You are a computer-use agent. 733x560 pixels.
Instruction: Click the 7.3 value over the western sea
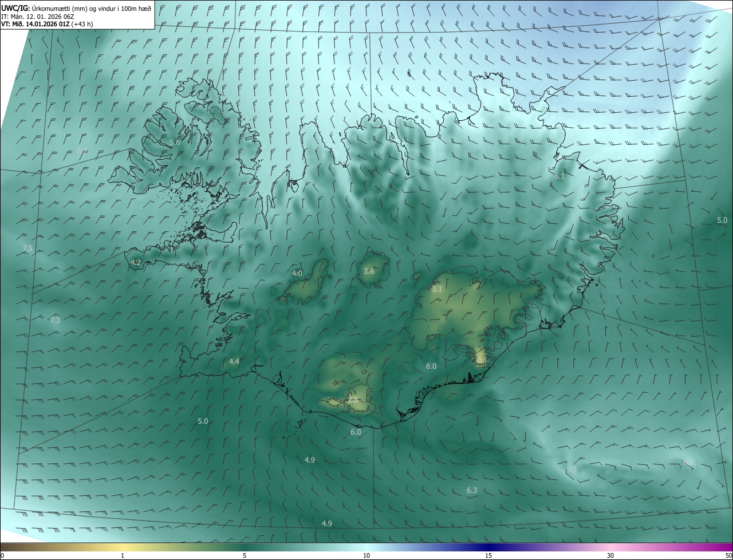click(55, 321)
